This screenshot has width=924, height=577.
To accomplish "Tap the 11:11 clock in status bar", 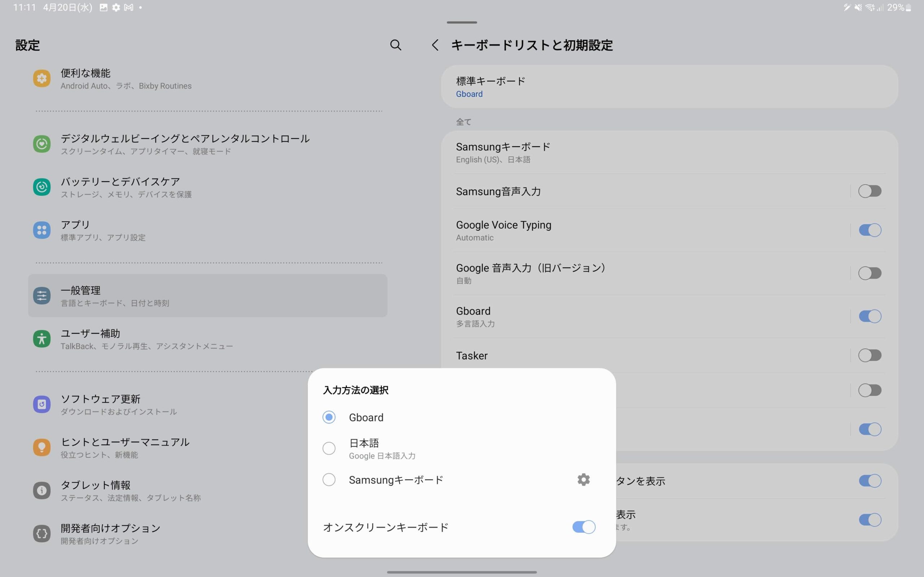I will coord(24,7).
